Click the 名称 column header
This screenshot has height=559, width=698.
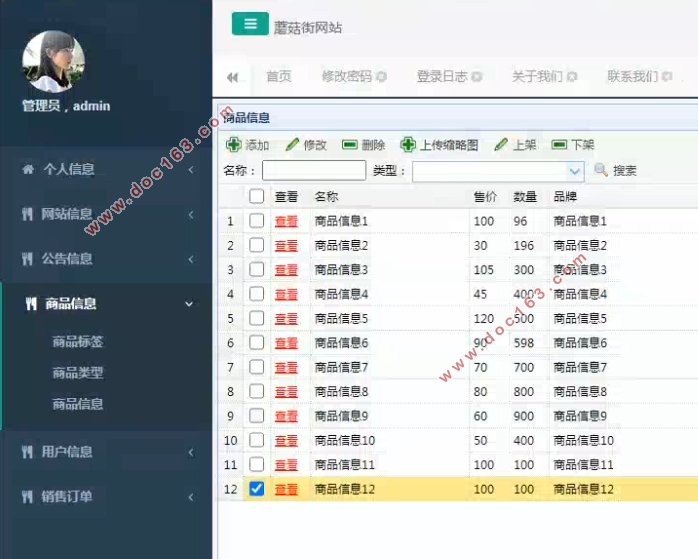(x=326, y=196)
